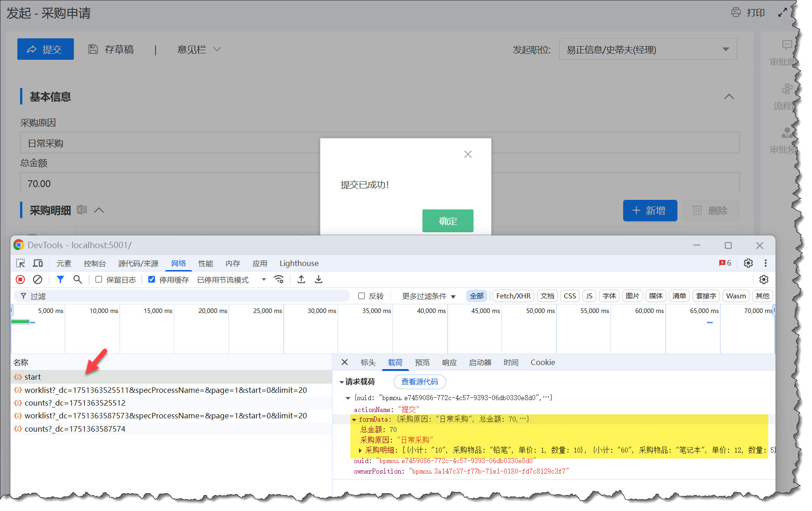Toggle the 反转 filter checkbox
Screen dimensions: 812x511
click(362, 296)
